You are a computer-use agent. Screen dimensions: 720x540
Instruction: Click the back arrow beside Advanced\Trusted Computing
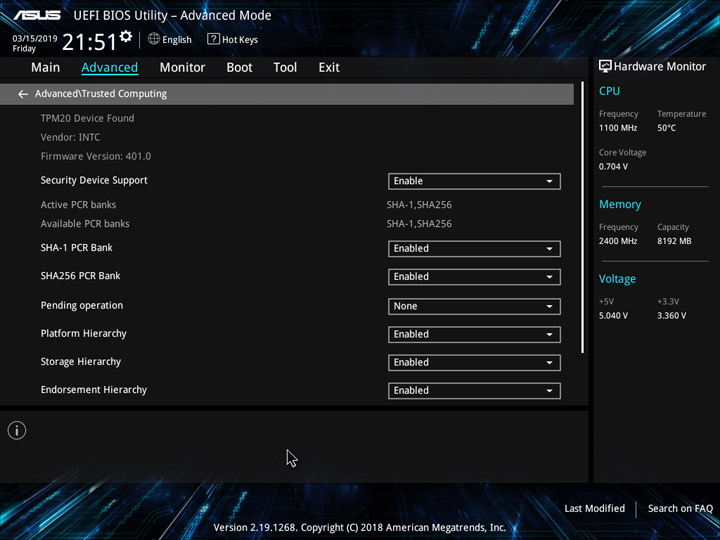23,94
